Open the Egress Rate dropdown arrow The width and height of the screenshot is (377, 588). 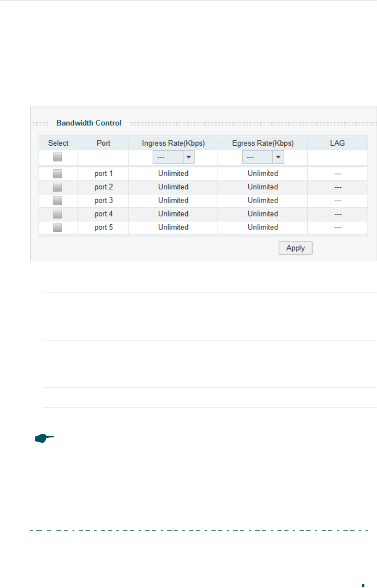coord(278,157)
